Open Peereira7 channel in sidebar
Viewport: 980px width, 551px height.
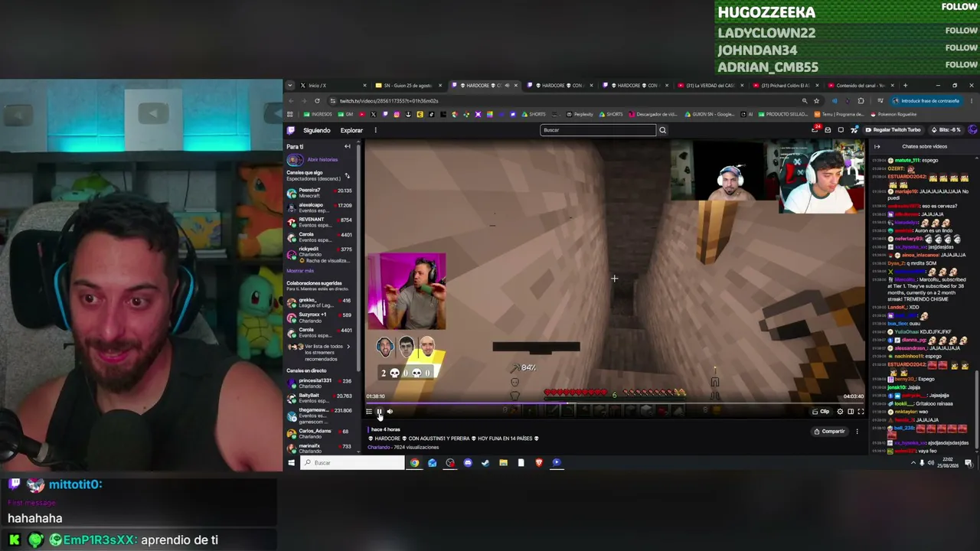point(319,193)
